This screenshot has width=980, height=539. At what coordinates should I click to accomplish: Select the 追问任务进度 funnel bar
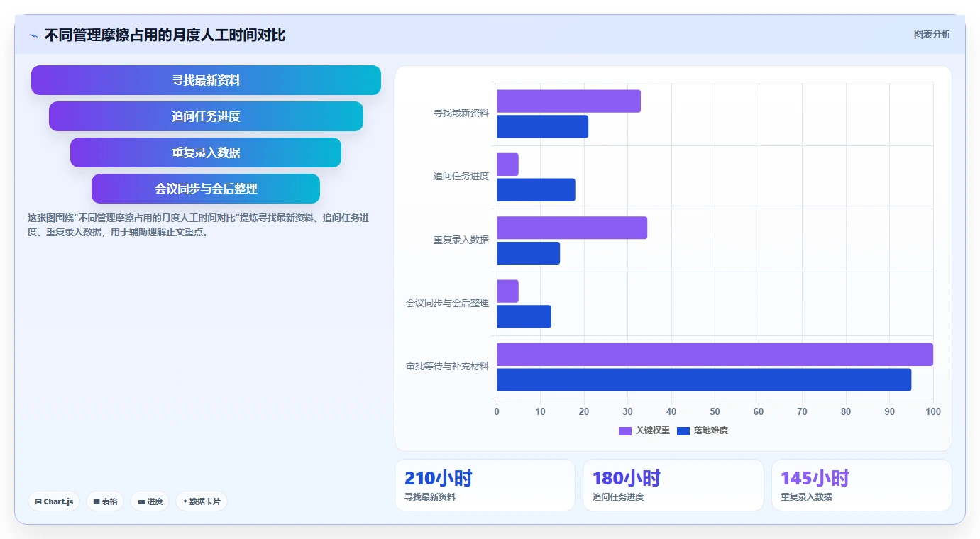pos(206,116)
